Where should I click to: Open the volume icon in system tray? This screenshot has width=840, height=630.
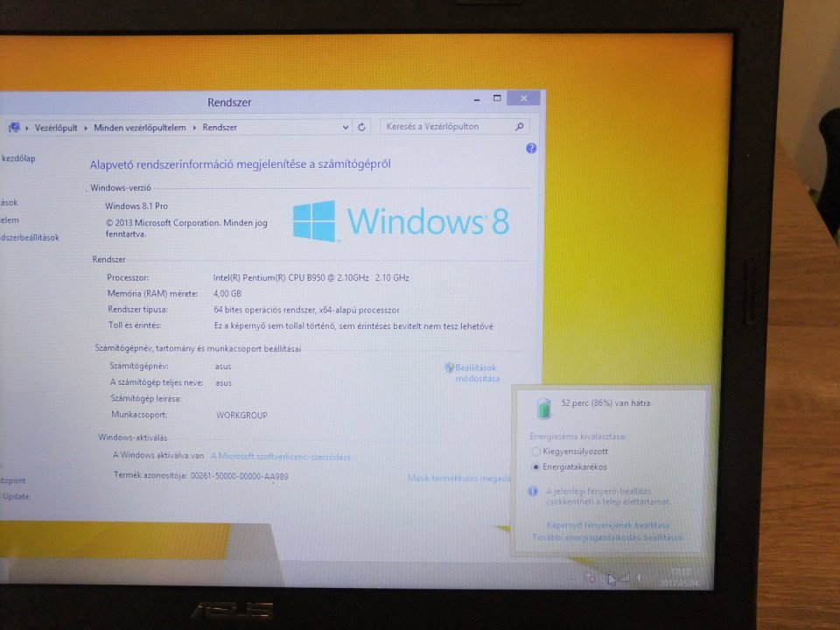point(640,577)
